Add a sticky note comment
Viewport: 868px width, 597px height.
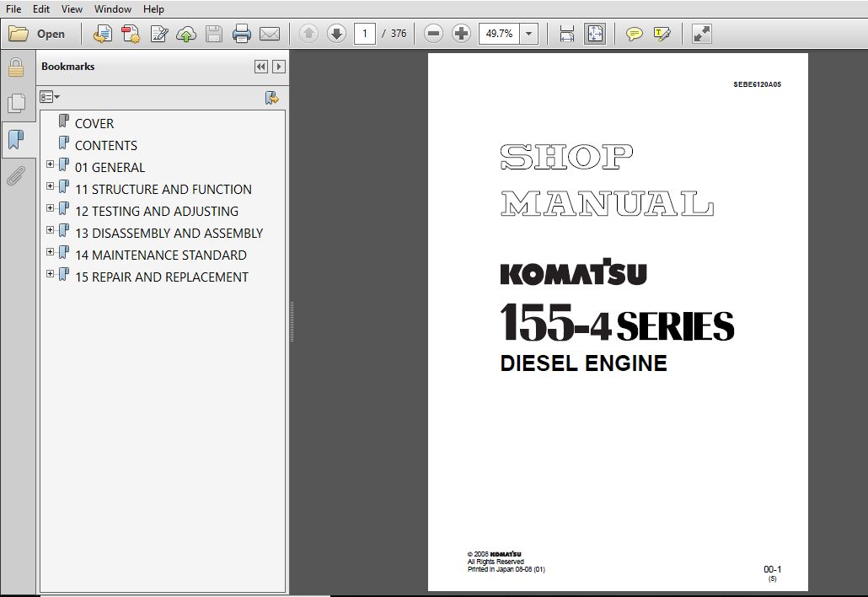pyautogui.click(x=635, y=34)
